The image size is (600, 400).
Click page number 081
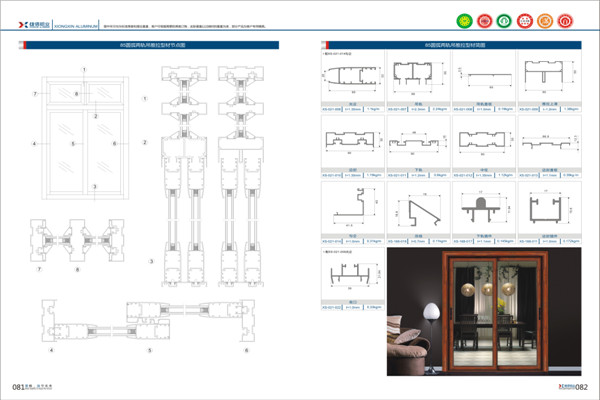pos(18,387)
